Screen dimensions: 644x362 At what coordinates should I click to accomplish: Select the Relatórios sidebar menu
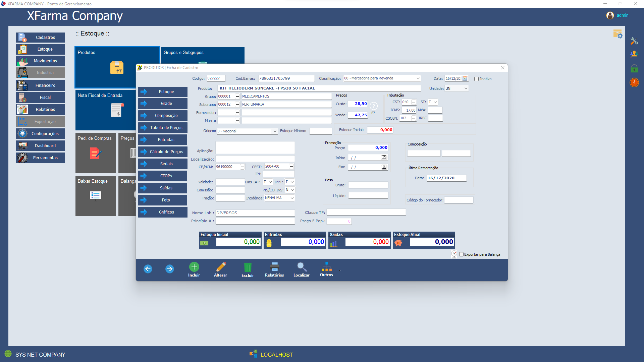41,110
